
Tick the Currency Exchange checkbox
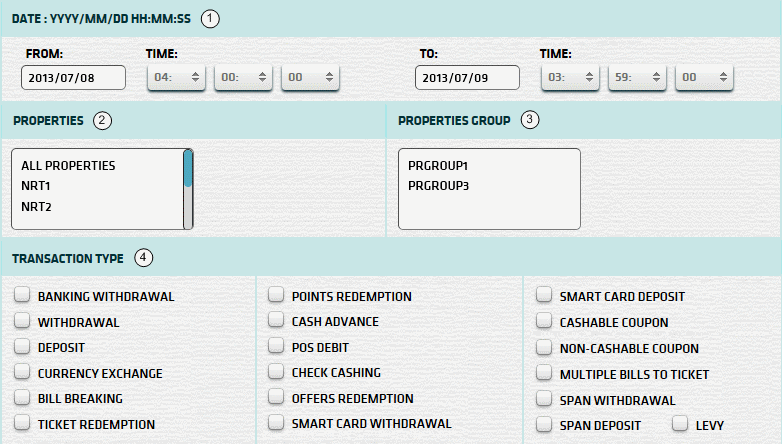coord(22,373)
